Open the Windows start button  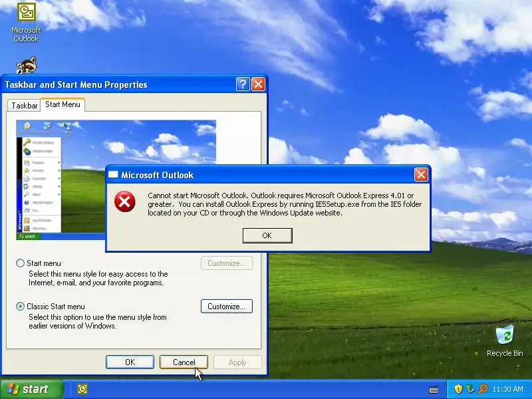pyautogui.click(x=32, y=389)
